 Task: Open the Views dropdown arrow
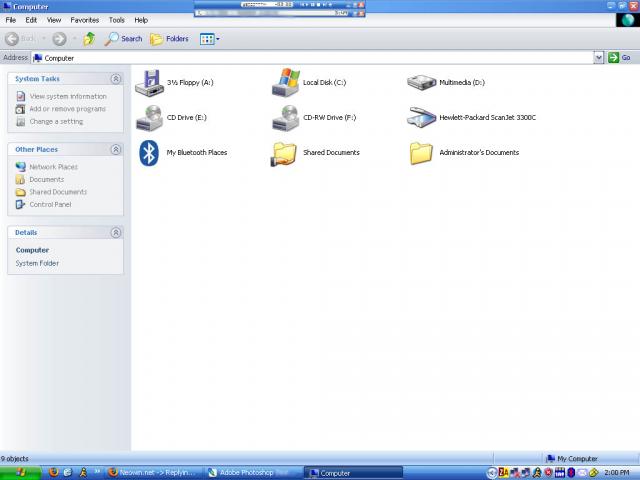(x=218, y=39)
